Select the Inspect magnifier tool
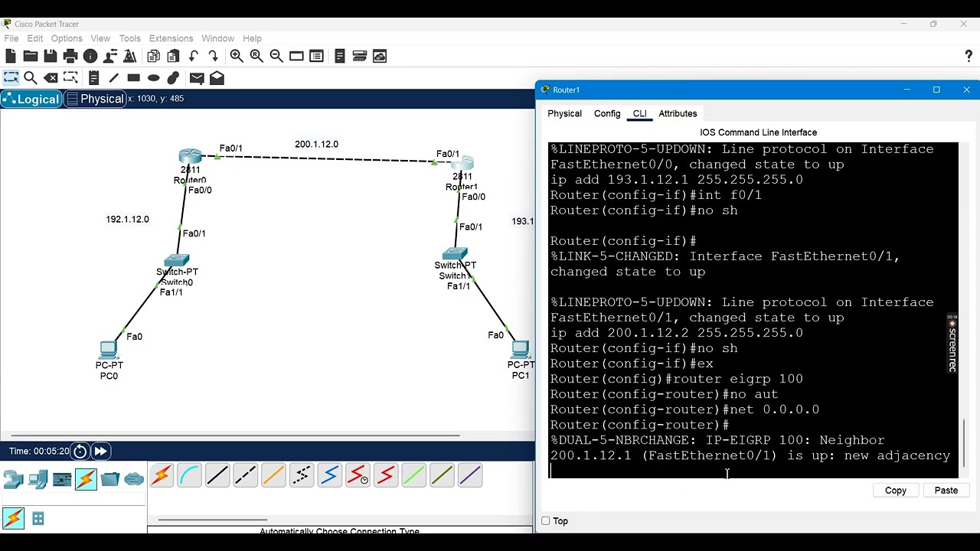This screenshot has width=980, height=551. [31, 78]
